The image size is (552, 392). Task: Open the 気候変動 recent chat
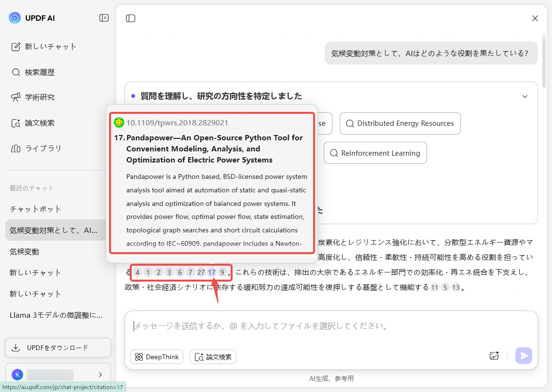coord(24,252)
